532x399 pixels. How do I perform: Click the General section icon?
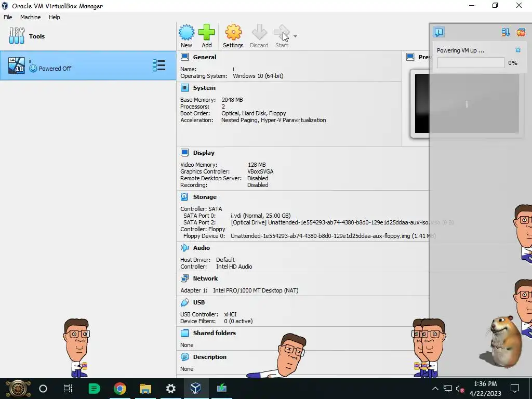point(184,57)
